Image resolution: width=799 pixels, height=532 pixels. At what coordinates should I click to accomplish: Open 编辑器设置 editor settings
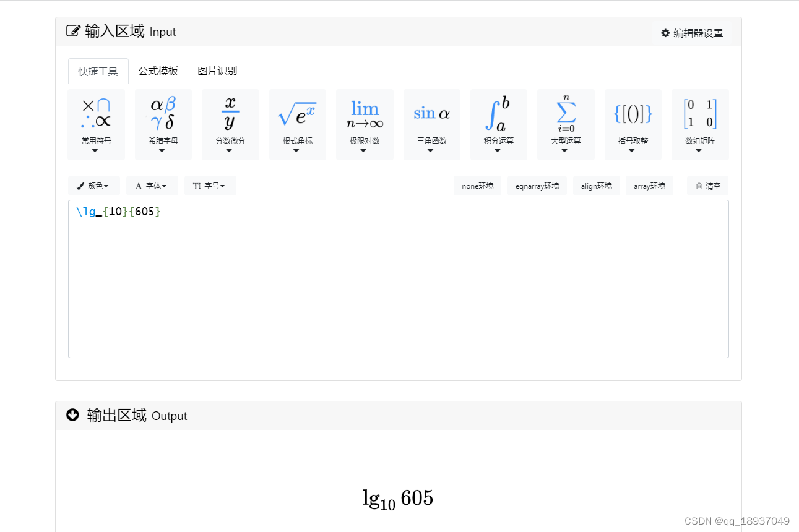(x=692, y=33)
